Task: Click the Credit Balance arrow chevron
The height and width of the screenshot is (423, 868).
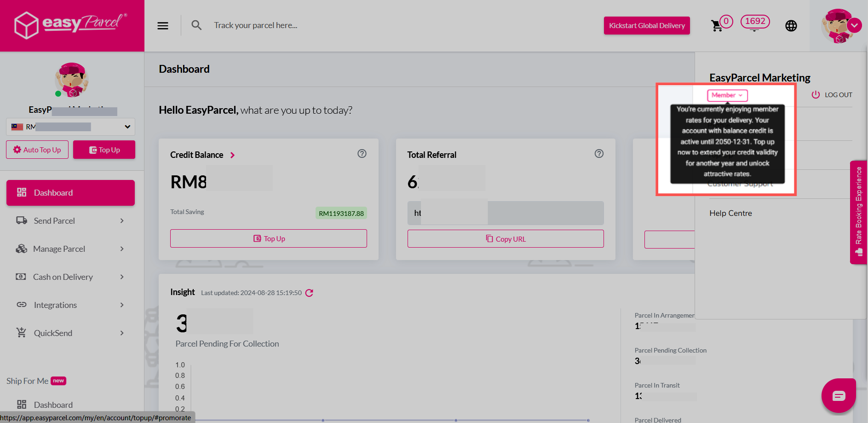Action: (x=232, y=155)
